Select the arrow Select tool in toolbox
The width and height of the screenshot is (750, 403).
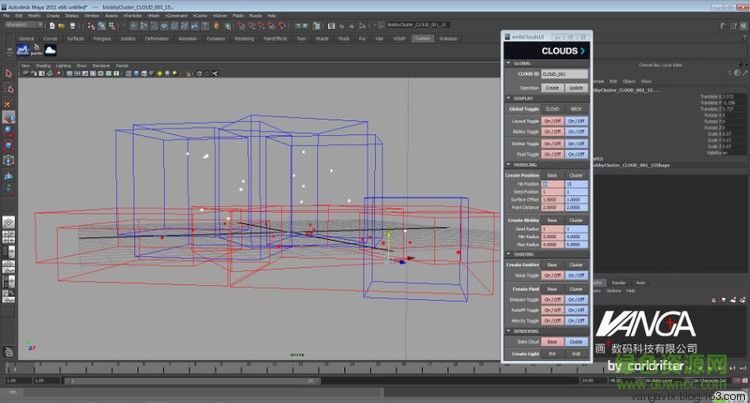coord(8,74)
